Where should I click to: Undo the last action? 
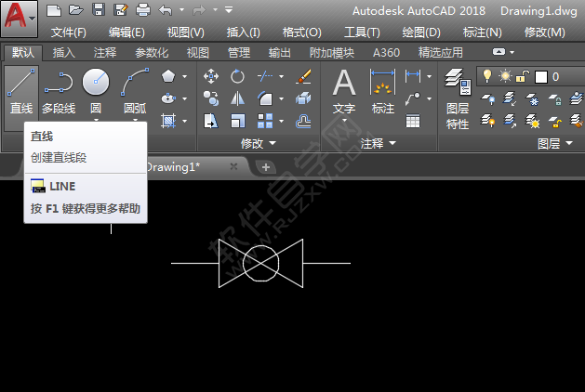pos(166,10)
